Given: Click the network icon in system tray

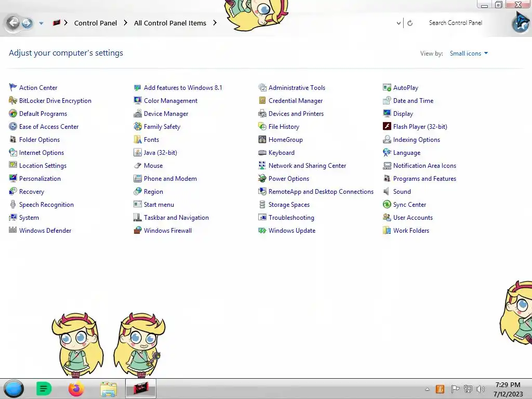Looking at the screenshot, I should pos(468,389).
